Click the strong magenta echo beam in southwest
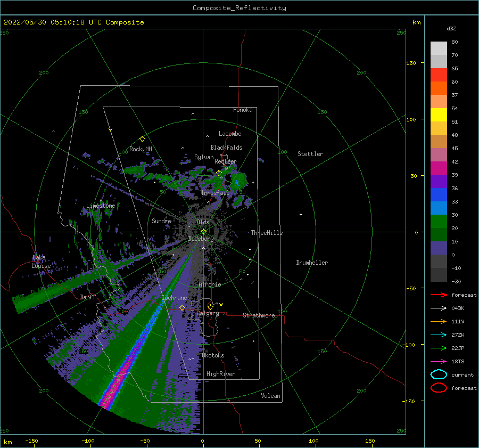479x448 pixels. pos(118,383)
